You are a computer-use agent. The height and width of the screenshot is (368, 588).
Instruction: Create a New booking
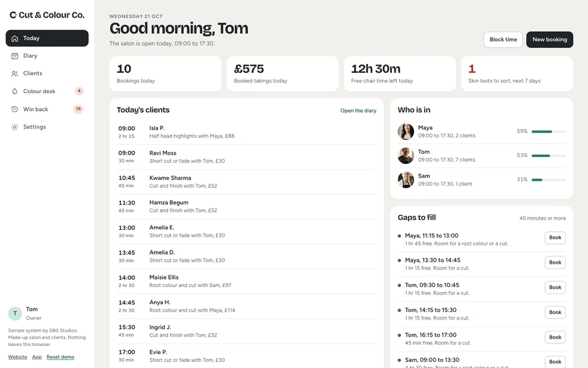[550, 39]
